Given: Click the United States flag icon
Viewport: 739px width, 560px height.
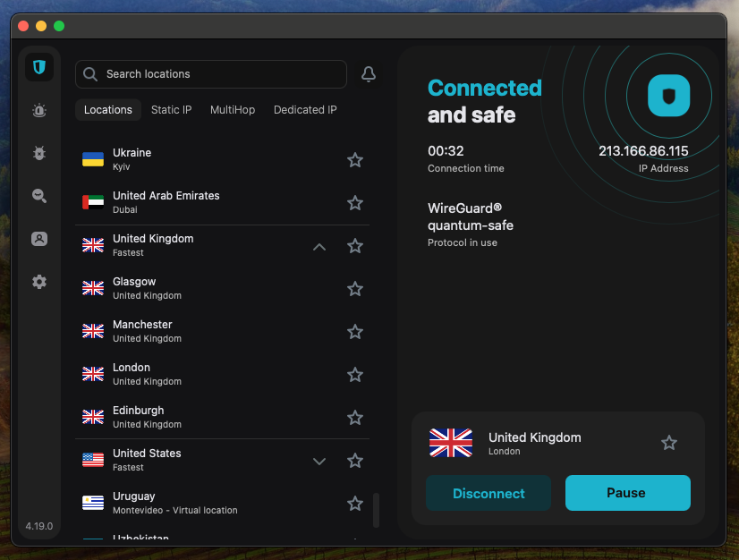Looking at the screenshot, I should coord(93,460).
